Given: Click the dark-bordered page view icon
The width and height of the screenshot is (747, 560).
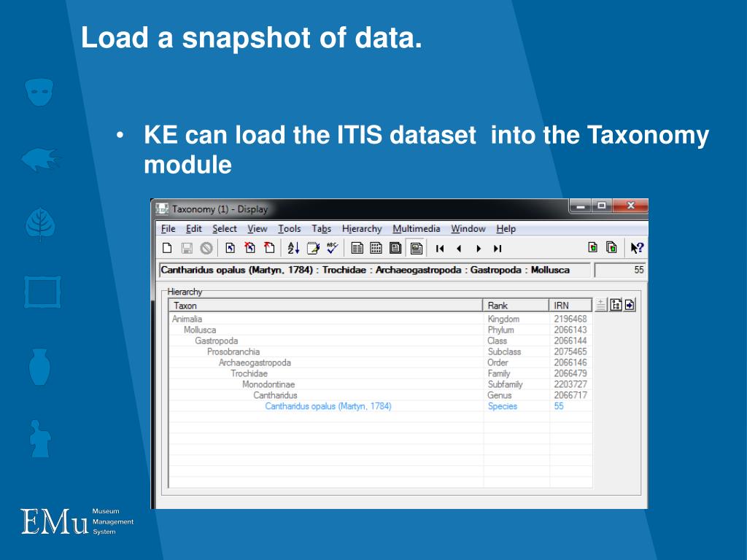Looking at the screenshot, I should (x=395, y=248).
